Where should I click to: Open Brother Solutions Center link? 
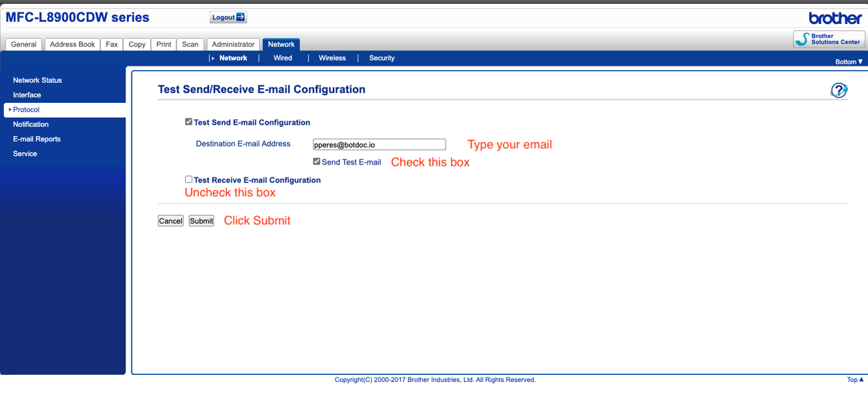[x=829, y=39]
